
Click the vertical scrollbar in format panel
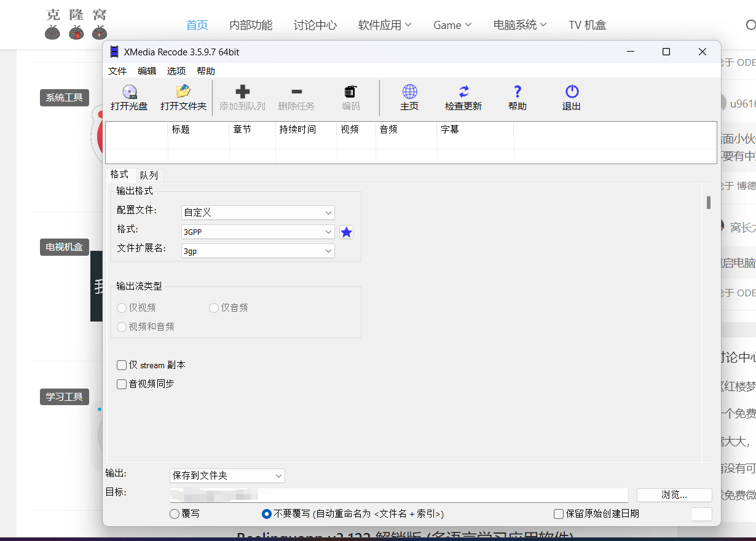(709, 203)
